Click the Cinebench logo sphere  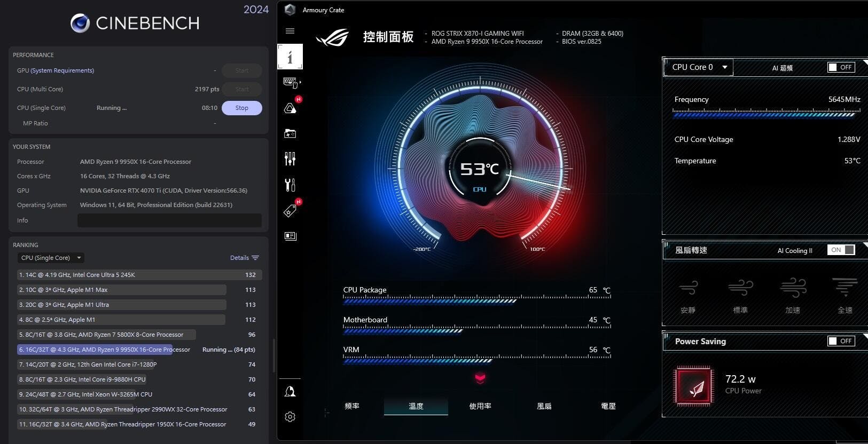80,23
